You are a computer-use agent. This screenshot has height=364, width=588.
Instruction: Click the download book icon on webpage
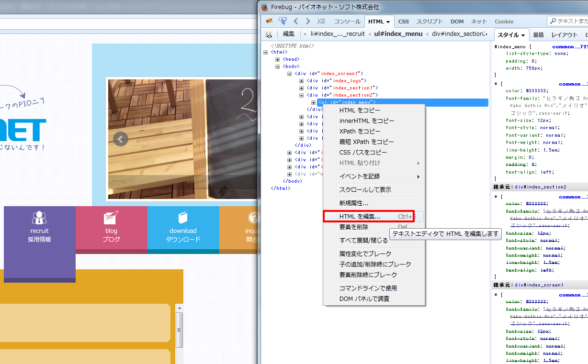coord(183,218)
